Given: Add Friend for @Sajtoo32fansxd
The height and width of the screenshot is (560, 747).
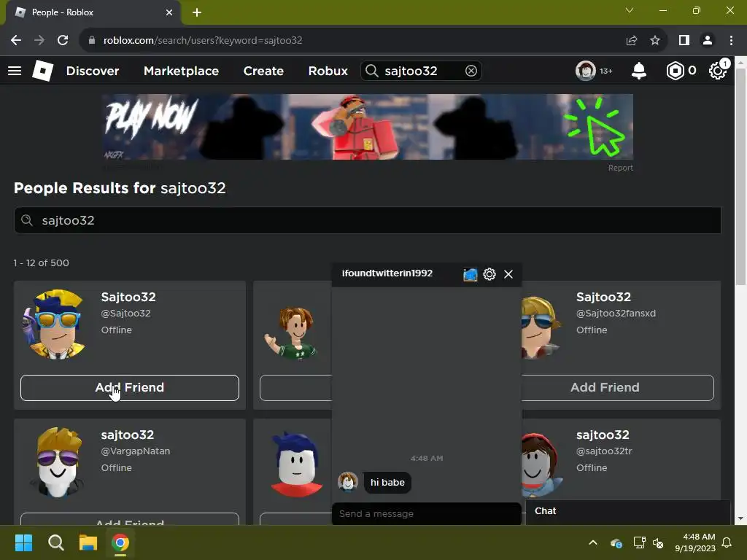Looking at the screenshot, I should (617, 388).
